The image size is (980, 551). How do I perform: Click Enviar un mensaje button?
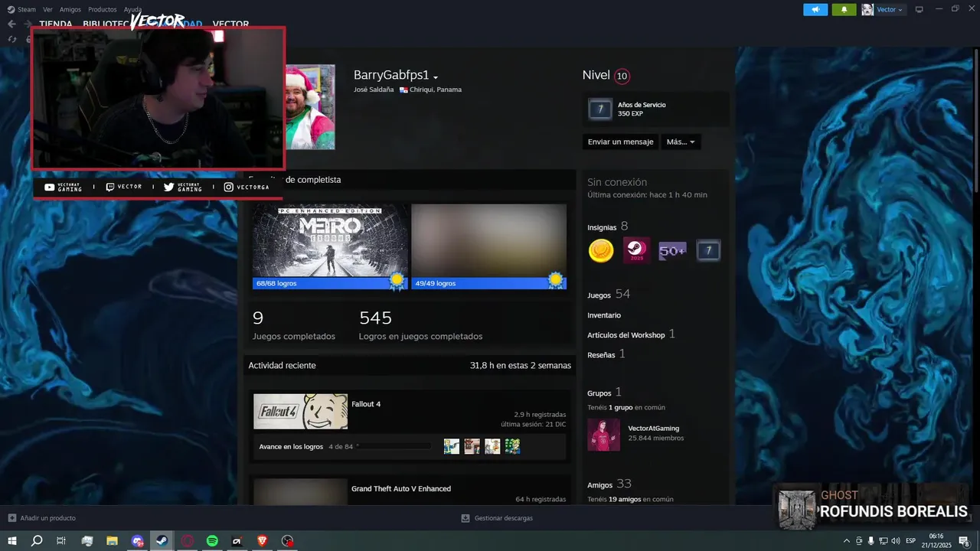pos(621,142)
